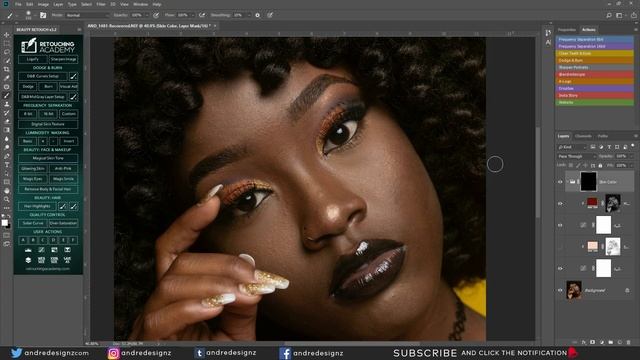Hide the first white mask adjustment layer
The width and height of the screenshot is (640, 360).
click(x=560, y=225)
